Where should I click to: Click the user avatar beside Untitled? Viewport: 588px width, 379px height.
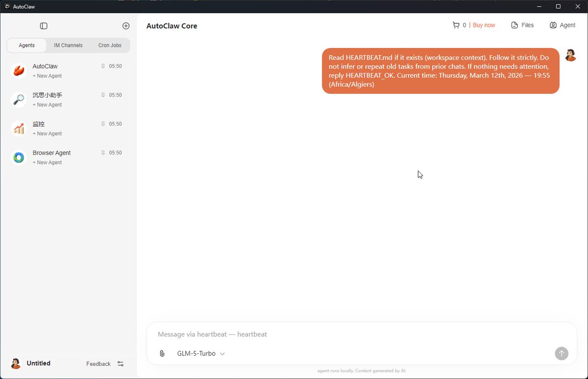pyautogui.click(x=16, y=363)
